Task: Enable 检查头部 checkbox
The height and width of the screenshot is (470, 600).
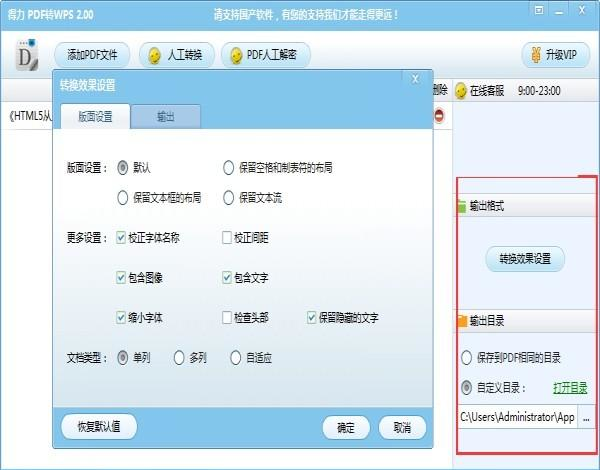Action: [227, 317]
